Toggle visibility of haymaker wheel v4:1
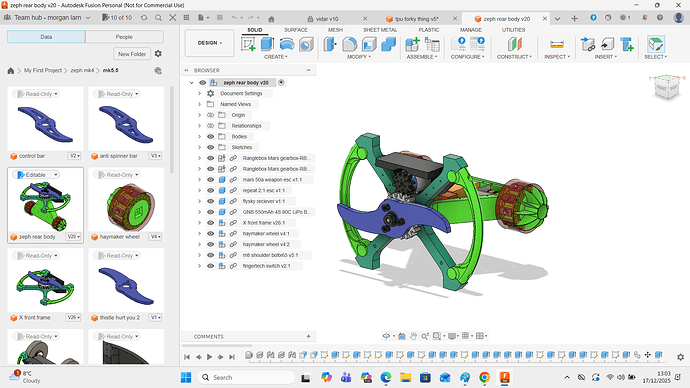The height and width of the screenshot is (388, 690). 210,234
